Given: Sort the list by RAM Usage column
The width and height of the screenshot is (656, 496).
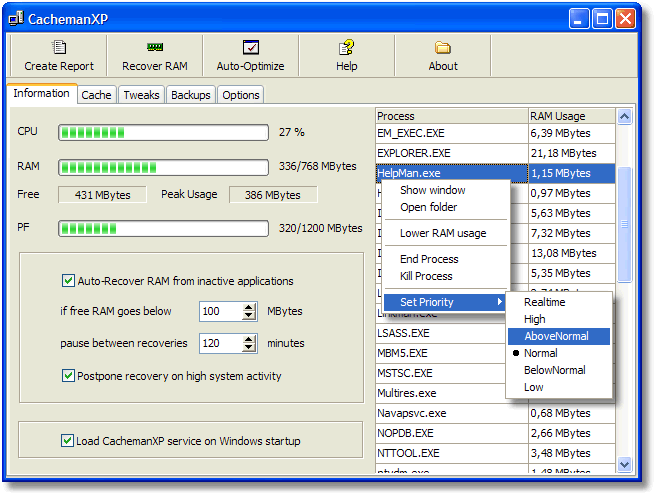Looking at the screenshot, I should tap(571, 116).
